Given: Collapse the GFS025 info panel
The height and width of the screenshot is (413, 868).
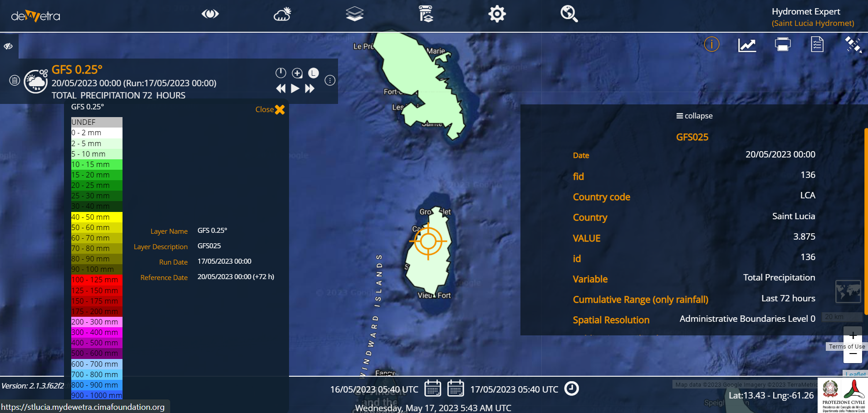Looking at the screenshot, I should click(x=694, y=116).
